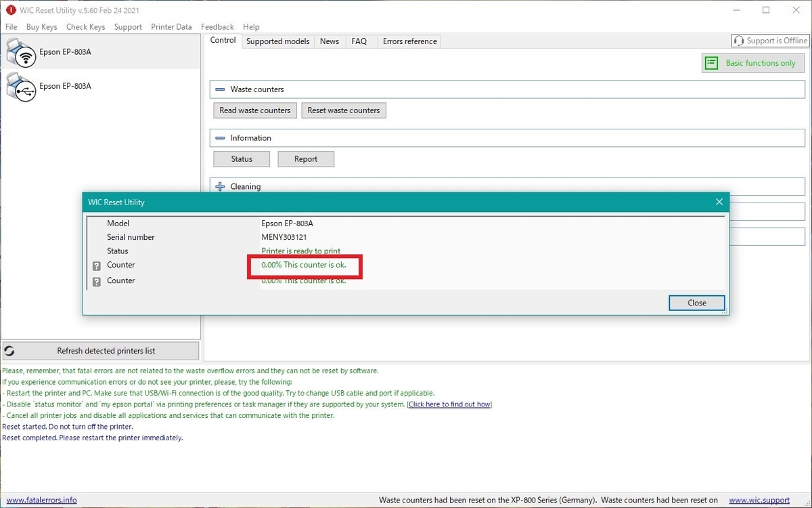The width and height of the screenshot is (812, 508).
Task: Switch to the Control tab
Action: (223, 41)
